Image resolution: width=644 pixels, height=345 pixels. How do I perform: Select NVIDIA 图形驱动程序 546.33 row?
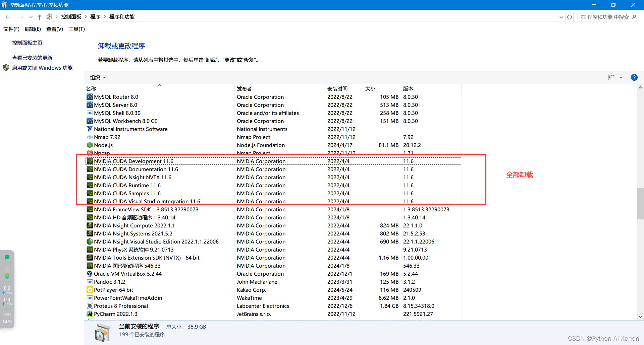coord(273,266)
